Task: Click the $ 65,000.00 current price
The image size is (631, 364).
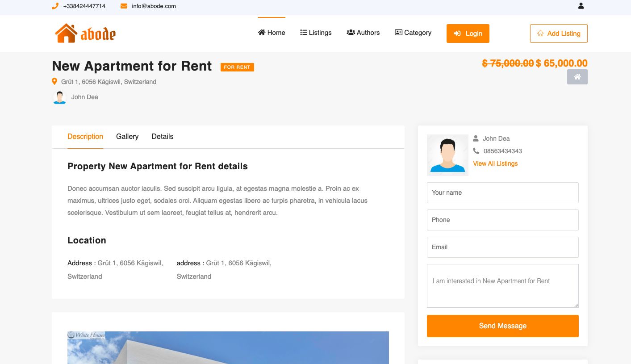Action: [x=562, y=63]
